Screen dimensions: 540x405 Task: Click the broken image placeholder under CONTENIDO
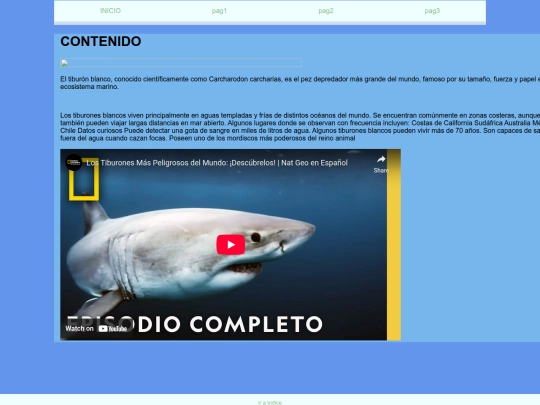pos(181,63)
